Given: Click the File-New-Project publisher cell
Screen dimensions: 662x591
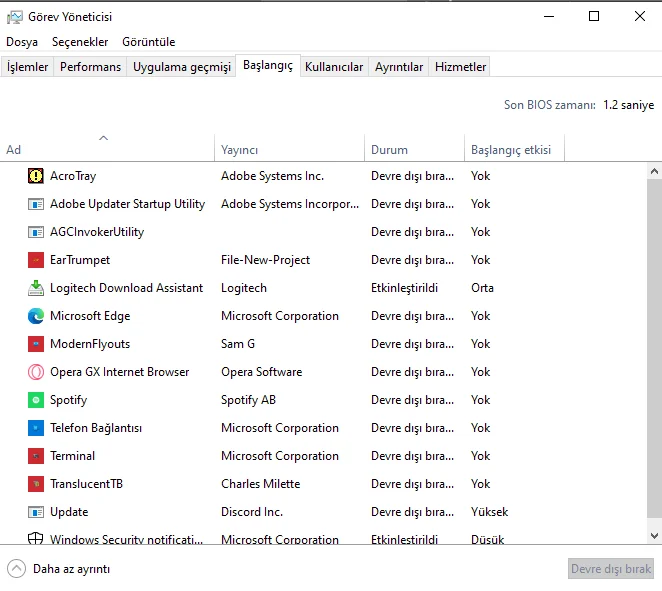Looking at the screenshot, I should pos(265,260).
